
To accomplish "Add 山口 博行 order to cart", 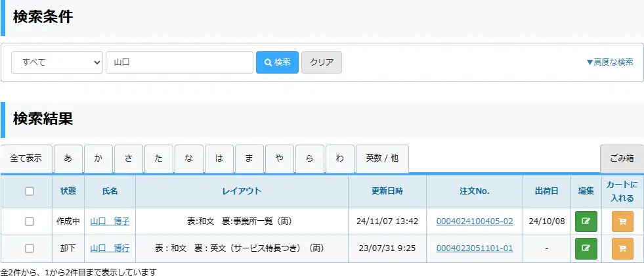I will pyautogui.click(x=622, y=248).
